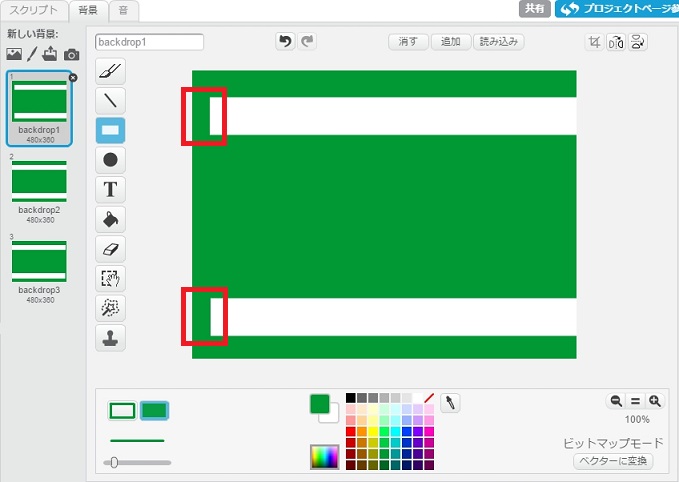Select the Brush tool
The height and width of the screenshot is (482, 679).
point(110,71)
